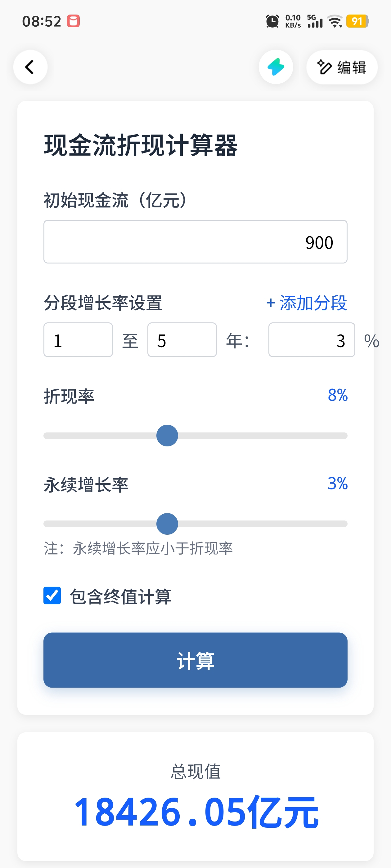391x868 pixels.
Task: Tap the alarm clock status icon
Action: 272,21
